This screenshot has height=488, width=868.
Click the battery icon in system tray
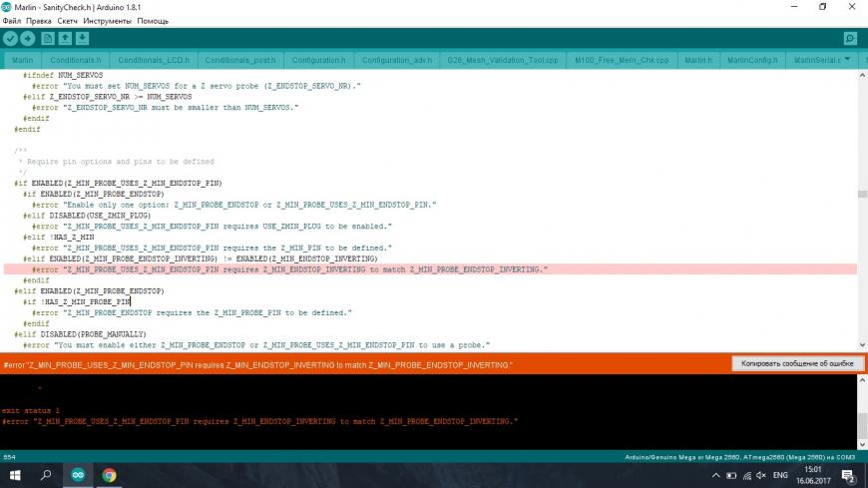click(x=731, y=475)
